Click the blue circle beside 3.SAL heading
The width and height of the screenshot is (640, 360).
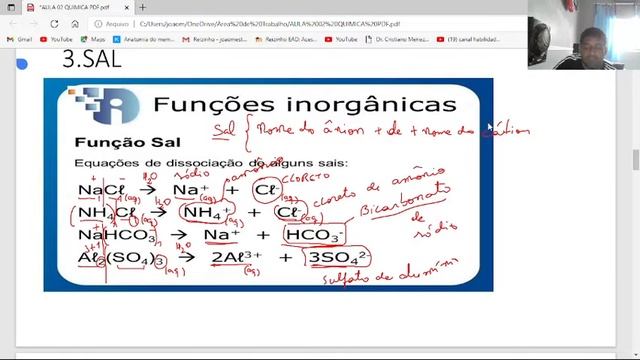[x=22, y=64]
